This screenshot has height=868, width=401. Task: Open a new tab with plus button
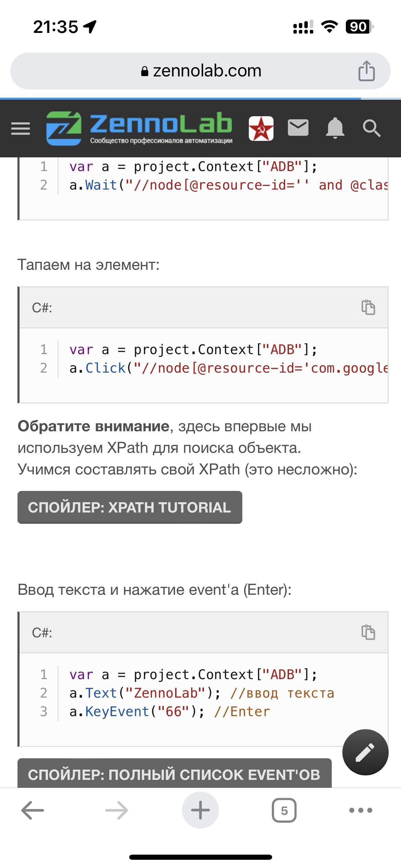coord(200,810)
